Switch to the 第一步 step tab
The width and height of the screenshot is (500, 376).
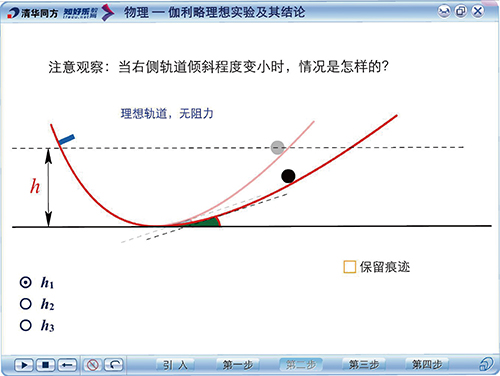point(238,365)
